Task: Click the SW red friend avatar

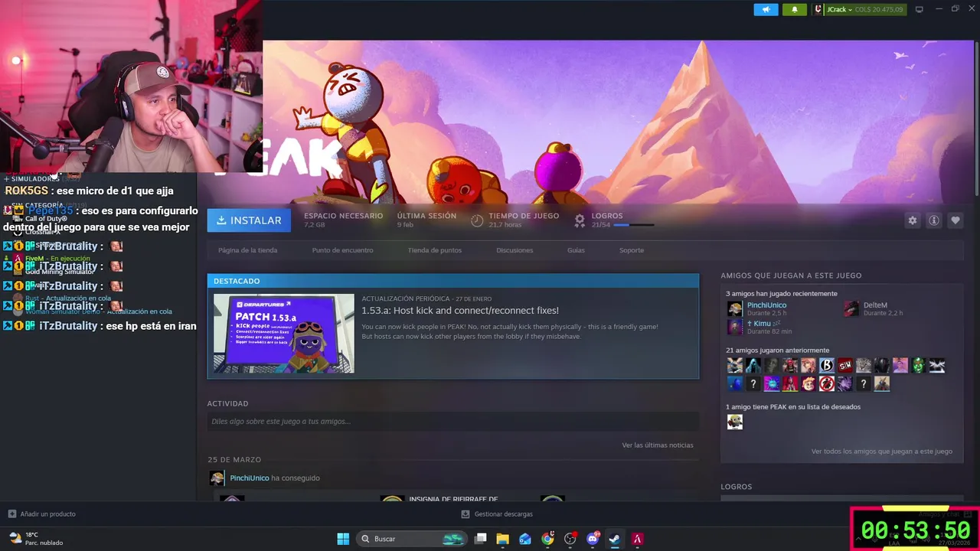Action: [845, 366]
